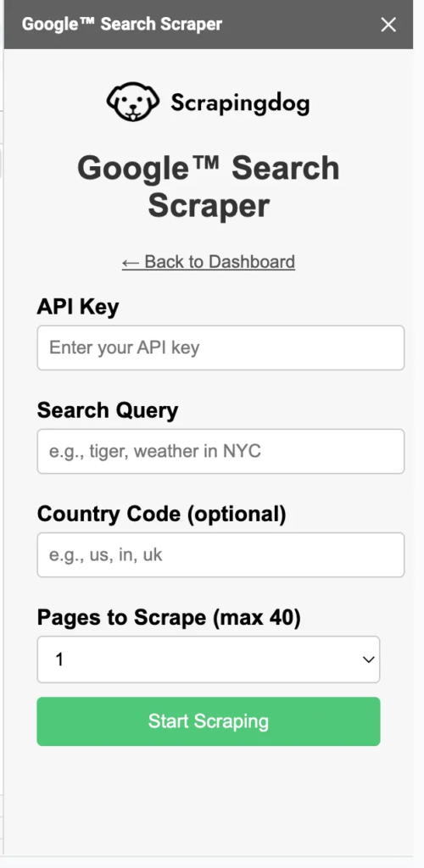Click the large 'Google™ Search' heading line

click(208, 168)
